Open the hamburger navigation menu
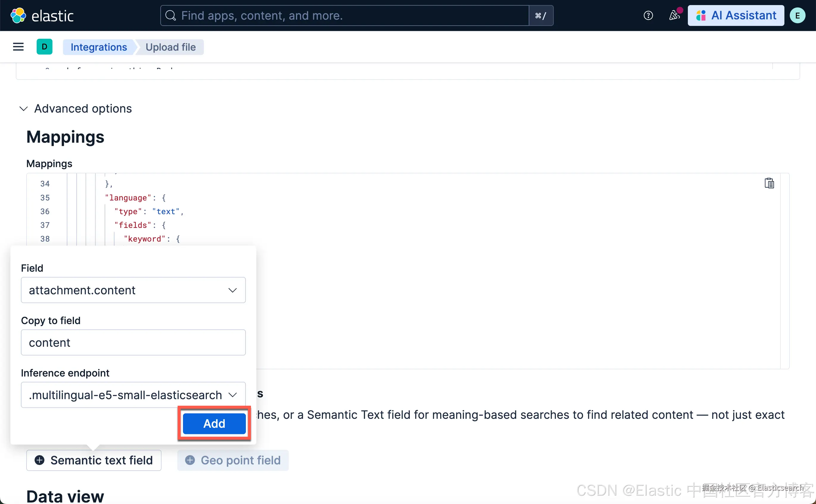This screenshot has width=816, height=504. [x=18, y=47]
